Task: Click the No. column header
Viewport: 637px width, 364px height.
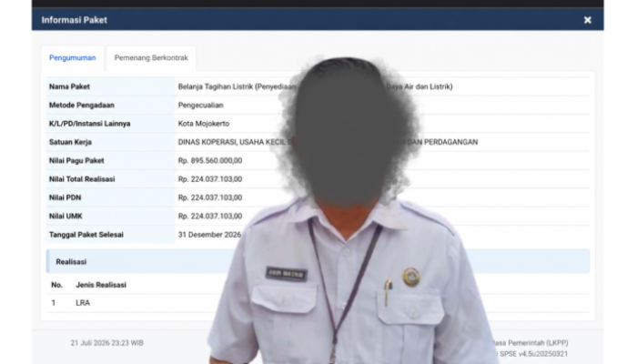Action: click(x=56, y=285)
